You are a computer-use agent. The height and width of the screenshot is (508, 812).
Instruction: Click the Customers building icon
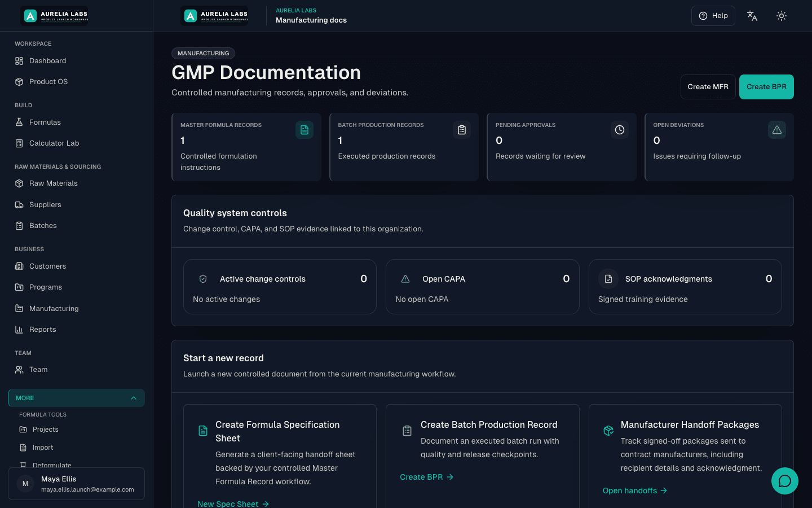click(19, 266)
